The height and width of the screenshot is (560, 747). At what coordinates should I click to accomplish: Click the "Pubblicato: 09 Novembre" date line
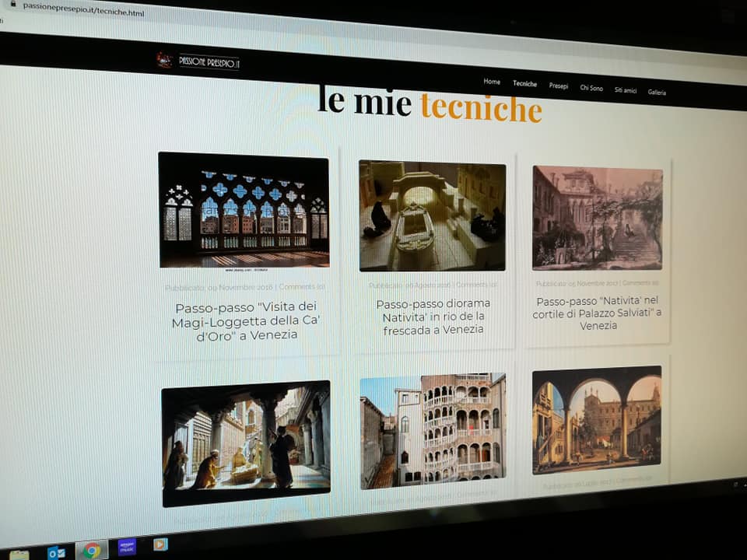[x=245, y=287]
